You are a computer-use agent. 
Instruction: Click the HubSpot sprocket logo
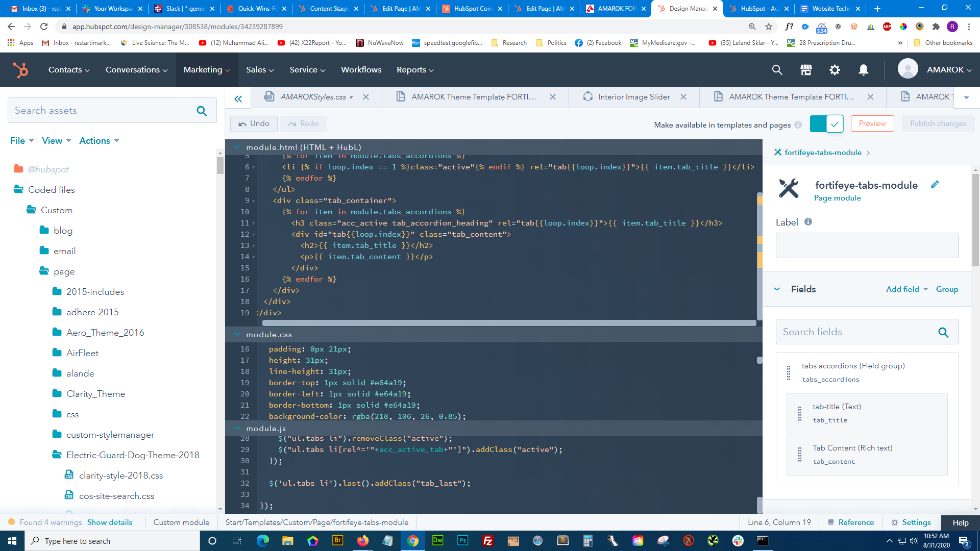[20, 70]
